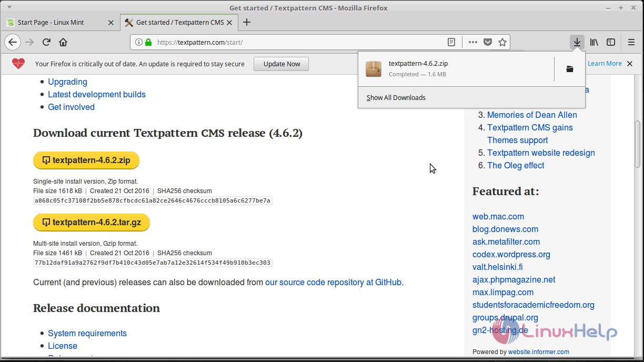644x362 pixels.
Task: Click the green secure padlock icon
Action: 148,42
